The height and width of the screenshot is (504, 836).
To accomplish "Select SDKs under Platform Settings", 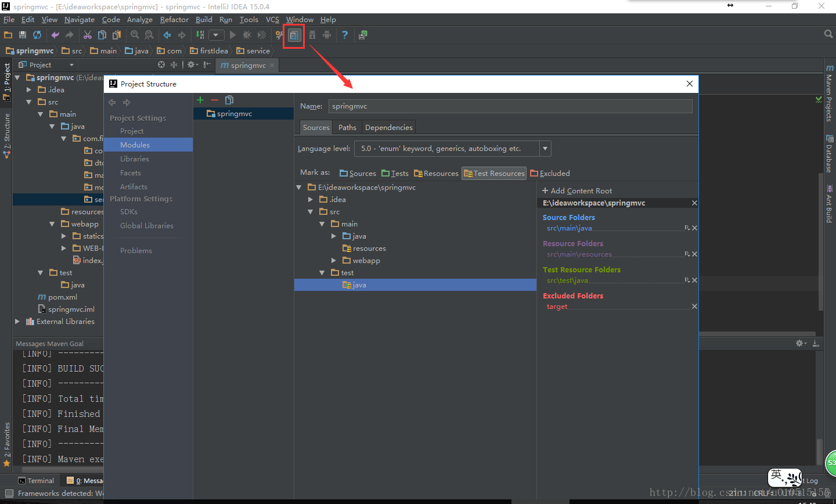I will [129, 212].
